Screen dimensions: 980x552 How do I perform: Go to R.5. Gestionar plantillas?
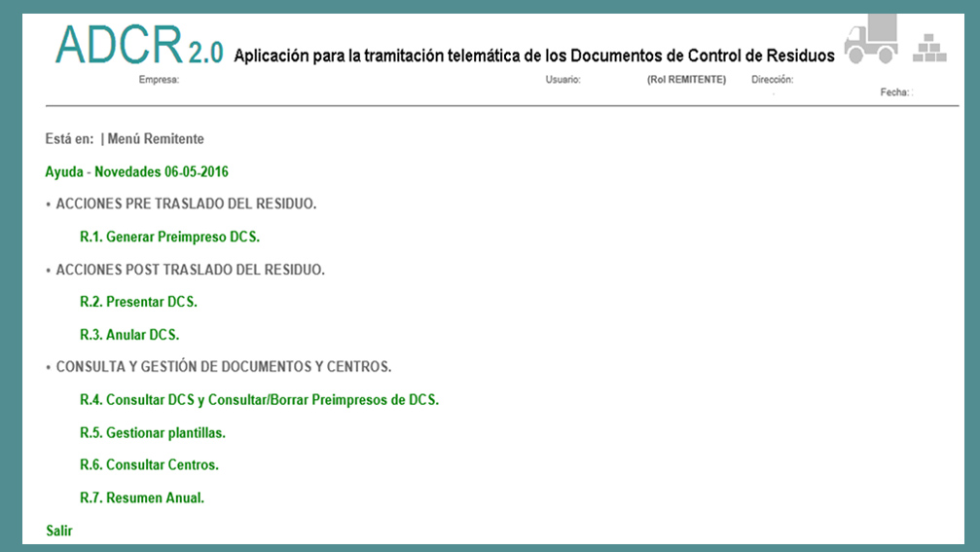click(x=153, y=433)
